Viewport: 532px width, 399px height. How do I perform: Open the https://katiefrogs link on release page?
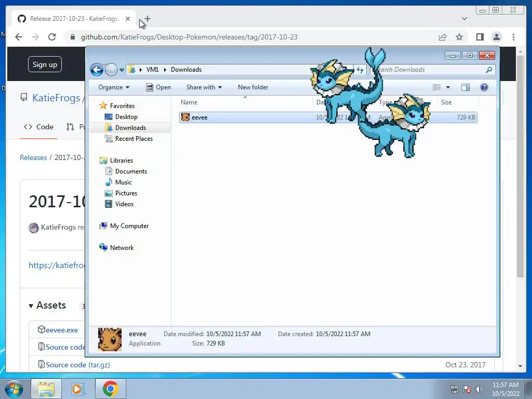pyautogui.click(x=57, y=265)
